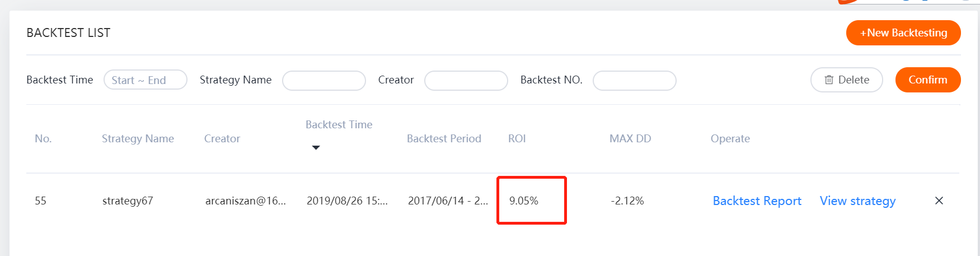
Task: Remove row 55 with the X icon
Action: pyautogui.click(x=939, y=201)
